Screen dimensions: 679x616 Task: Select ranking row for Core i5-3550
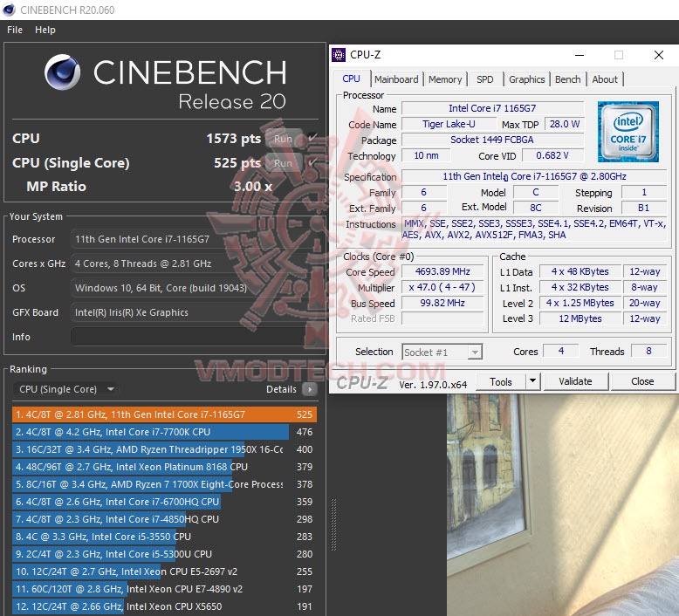165,537
